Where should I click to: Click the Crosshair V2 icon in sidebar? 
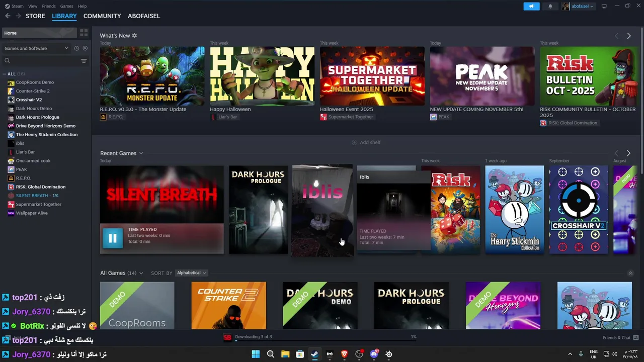pyautogui.click(x=11, y=100)
